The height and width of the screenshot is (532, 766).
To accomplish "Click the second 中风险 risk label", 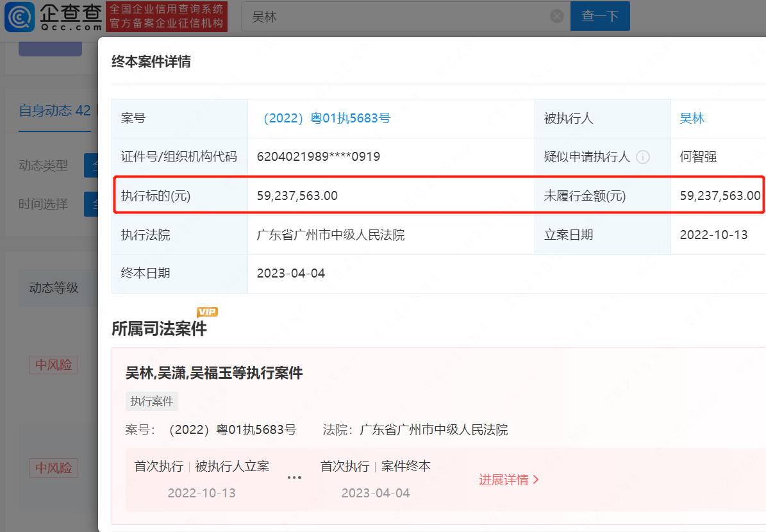I will point(53,468).
